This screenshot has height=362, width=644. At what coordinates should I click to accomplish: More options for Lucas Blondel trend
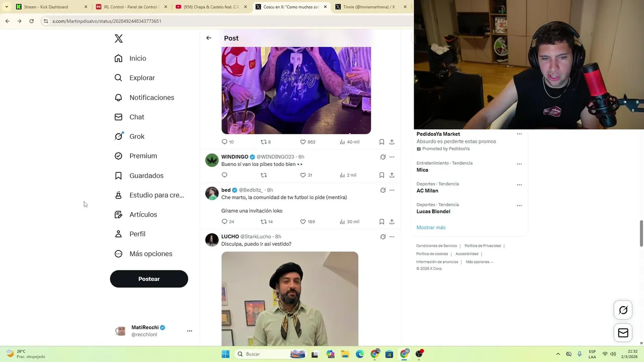[519, 205]
